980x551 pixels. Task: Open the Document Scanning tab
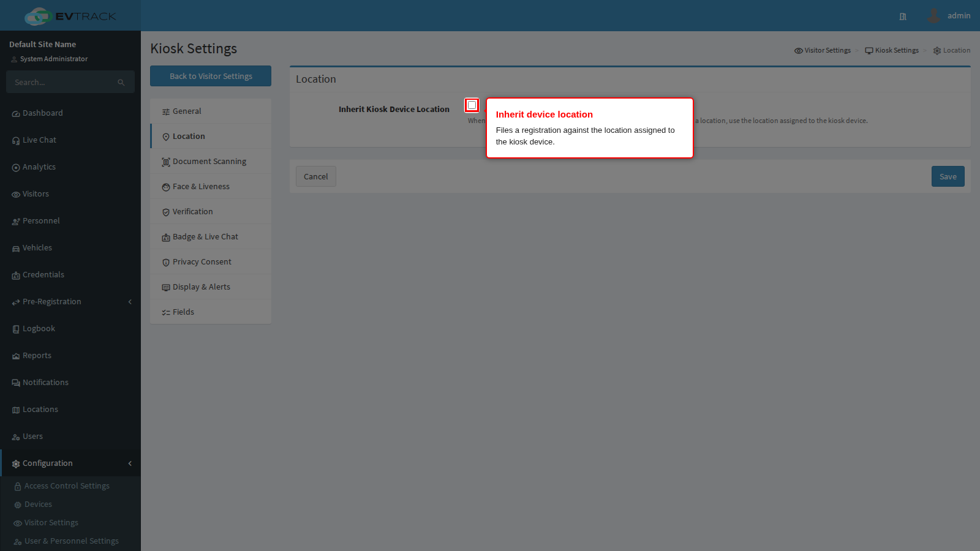(x=211, y=162)
